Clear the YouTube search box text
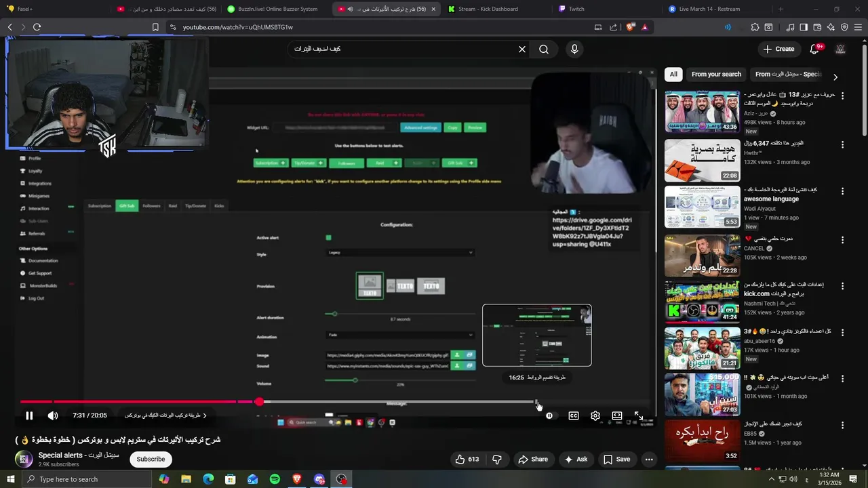Image resolution: width=868 pixels, height=488 pixels. 522,49
